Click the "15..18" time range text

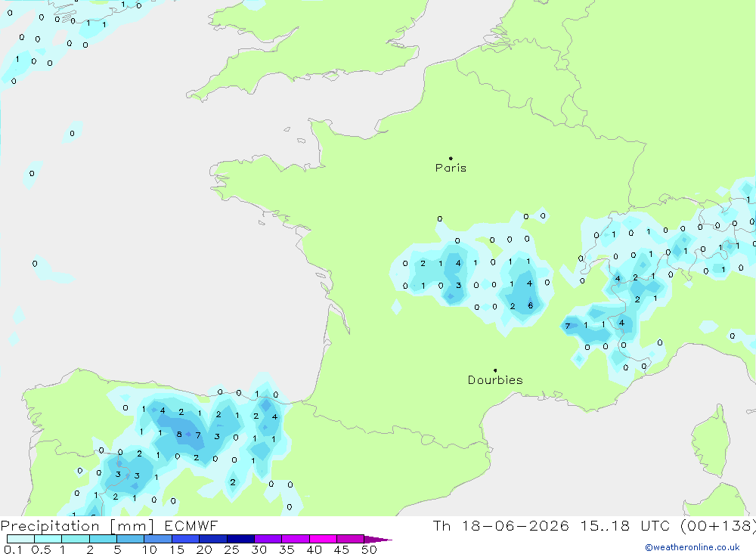point(605,525)
